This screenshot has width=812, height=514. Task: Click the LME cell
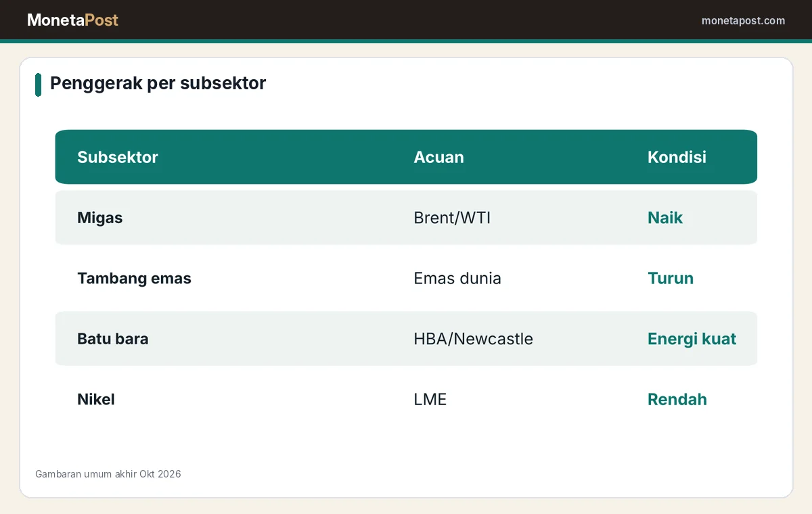430,399
